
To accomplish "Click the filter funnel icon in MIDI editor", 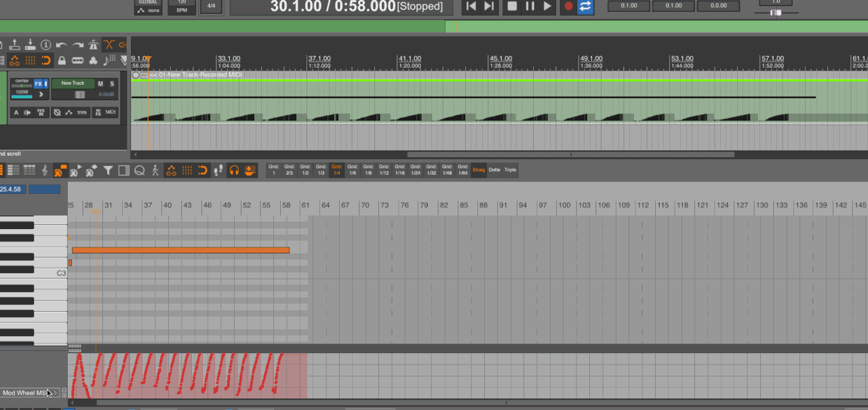I will point(108,170).
